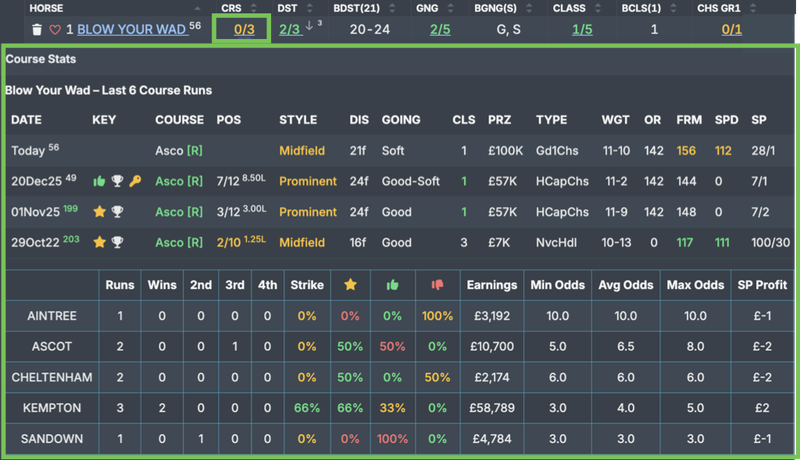Click the 2/5 going stats link
This screenshot has width=800, height=460.
pos(440,30)
